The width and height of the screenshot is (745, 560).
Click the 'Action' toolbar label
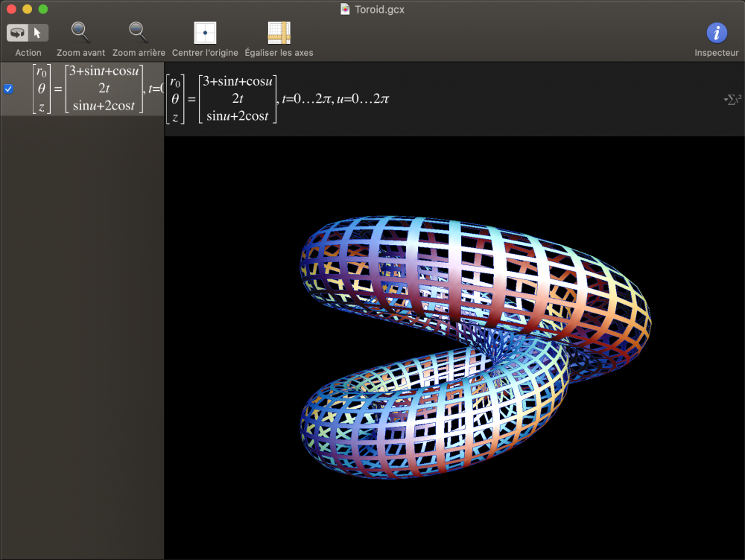coord(28,53)
